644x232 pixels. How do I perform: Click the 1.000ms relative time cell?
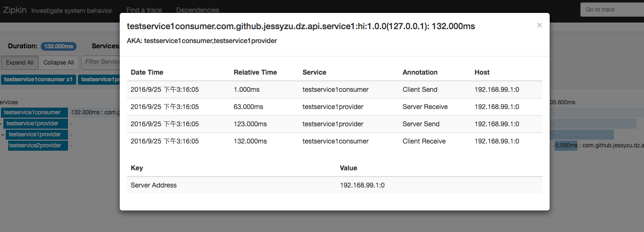tap(246, 89)
